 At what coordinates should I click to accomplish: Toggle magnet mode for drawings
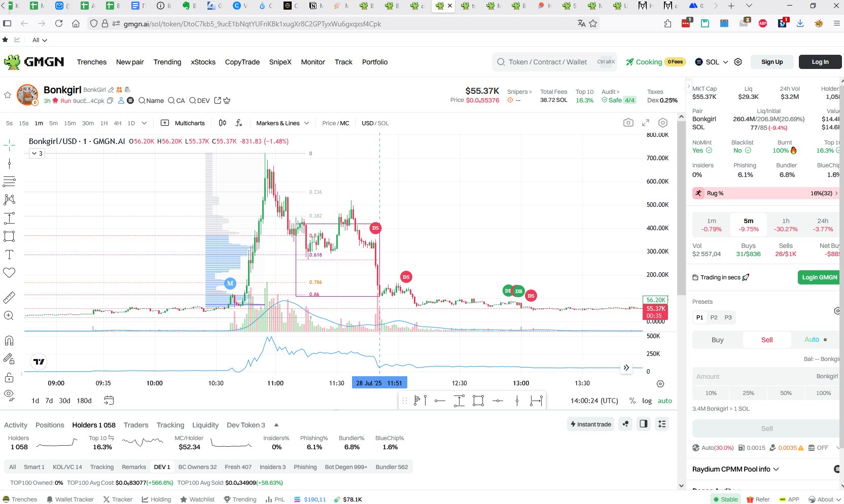click(9, 340)
